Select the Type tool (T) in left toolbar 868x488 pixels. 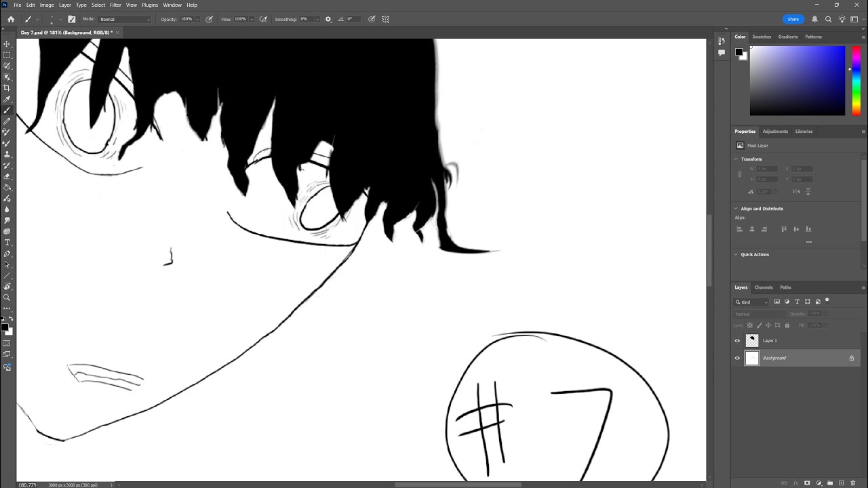7,243
